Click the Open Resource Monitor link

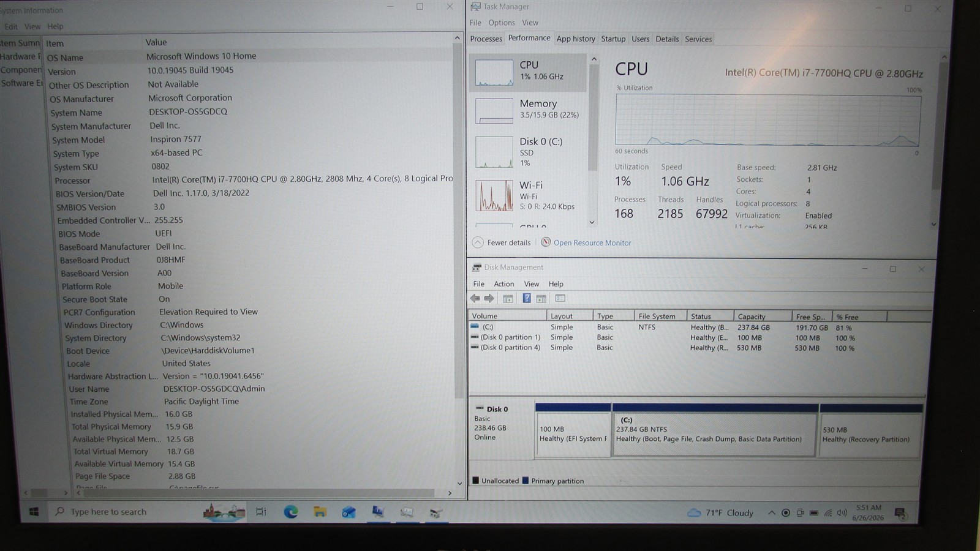click(592, 242)
